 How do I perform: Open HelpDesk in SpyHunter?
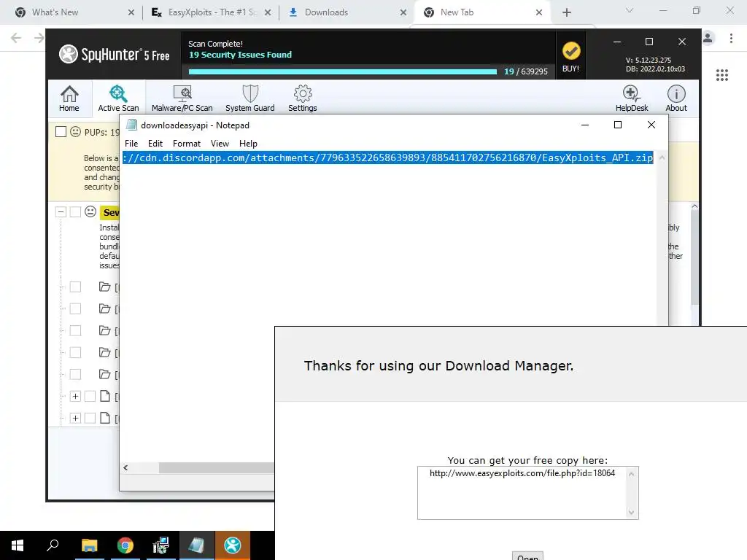(632, 98)
